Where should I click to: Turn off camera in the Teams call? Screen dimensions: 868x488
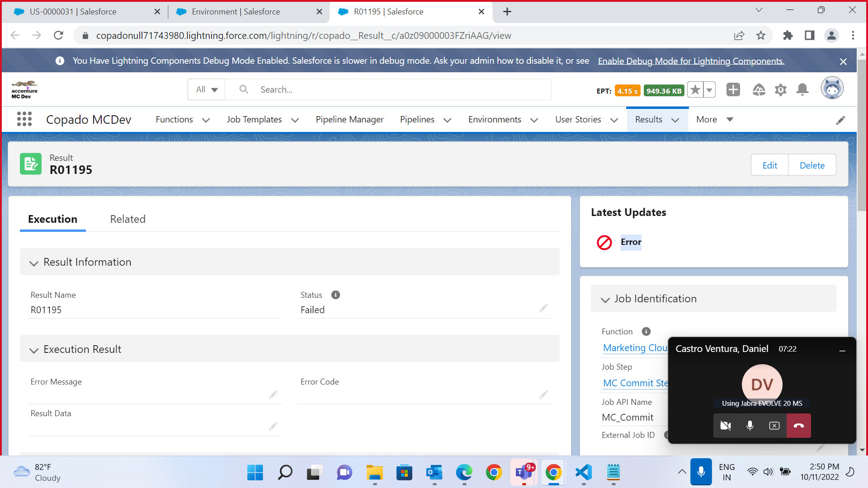point(725,425)
